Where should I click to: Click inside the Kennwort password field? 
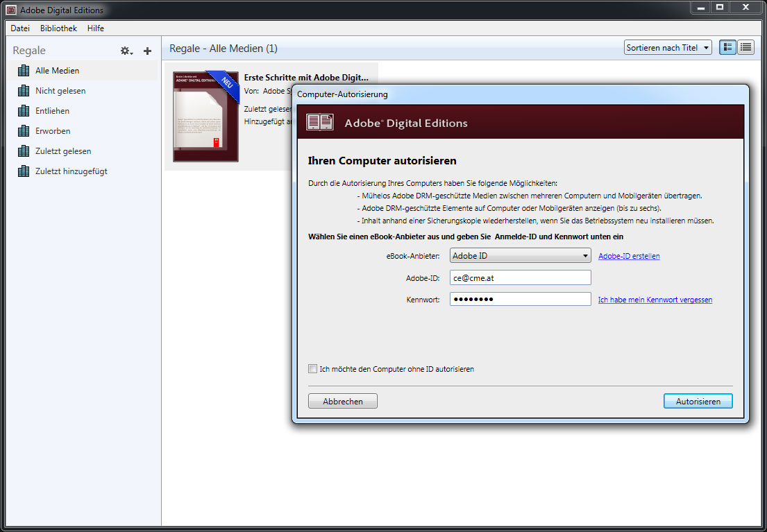coord(520,300)
